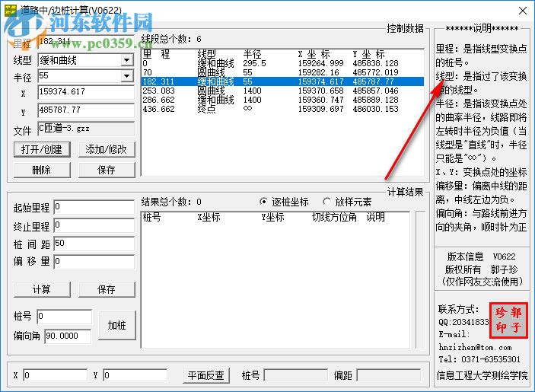The image size is (535, 392).
Task: Click the 桩间距 input field
Action: click(x=94, y=244)
